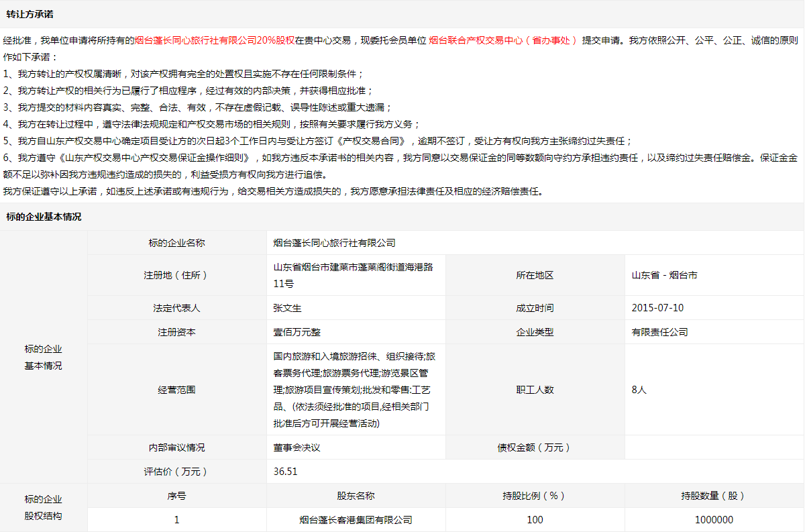
Task: Click the red text 烟台蓬长同心旅行社有限公司20%股权
Action: point(214,40)
